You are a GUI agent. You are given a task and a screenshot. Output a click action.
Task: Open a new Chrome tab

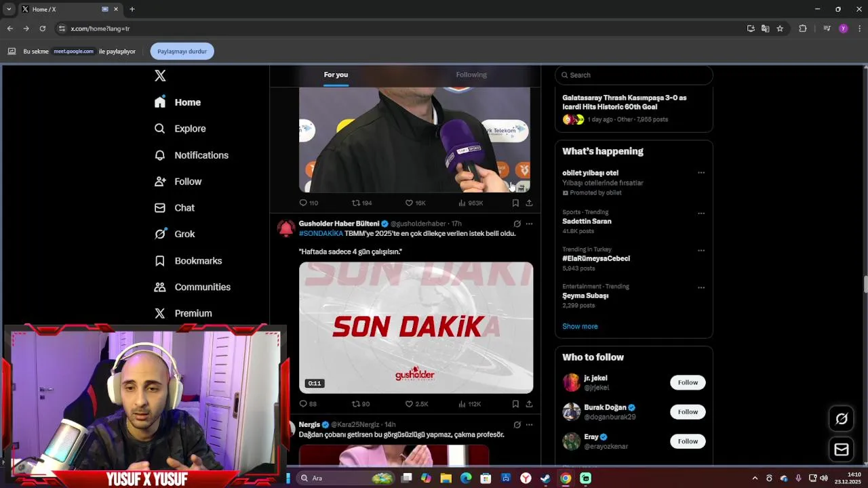(132, 9)
